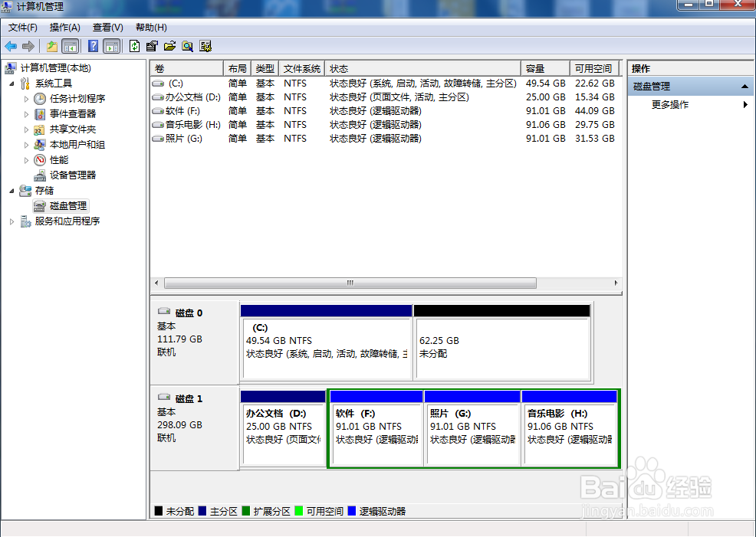
Task: Select 照片 (G:) partition block
Action: (x=472, y=428)
